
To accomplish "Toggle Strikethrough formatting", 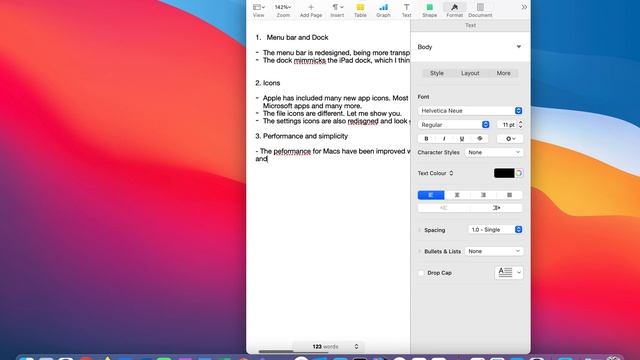I will (480, 139).
